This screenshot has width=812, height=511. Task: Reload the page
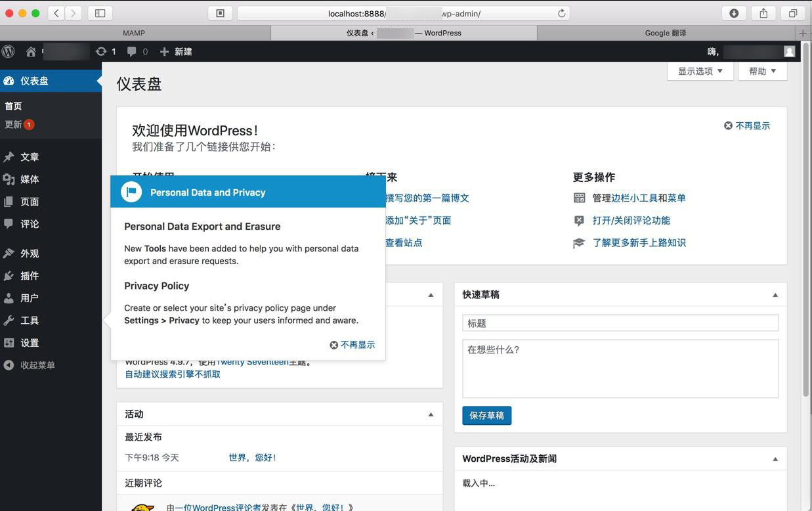561,13
